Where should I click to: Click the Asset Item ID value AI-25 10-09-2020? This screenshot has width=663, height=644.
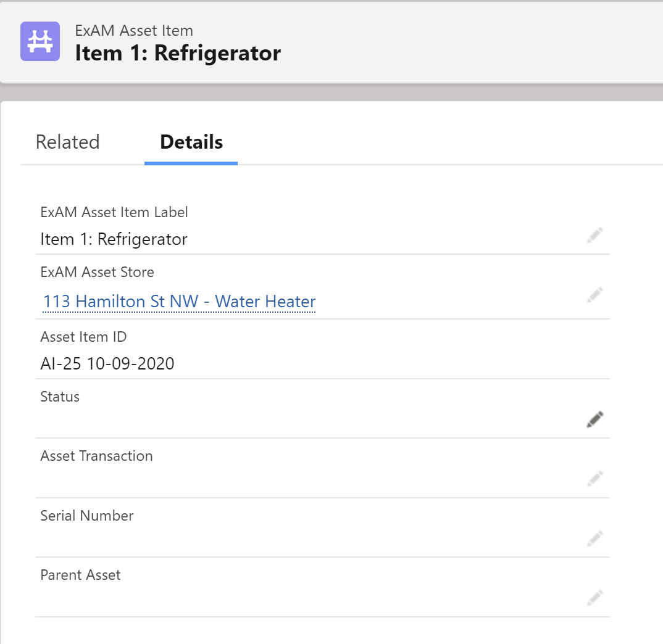(x=107, y=364)
